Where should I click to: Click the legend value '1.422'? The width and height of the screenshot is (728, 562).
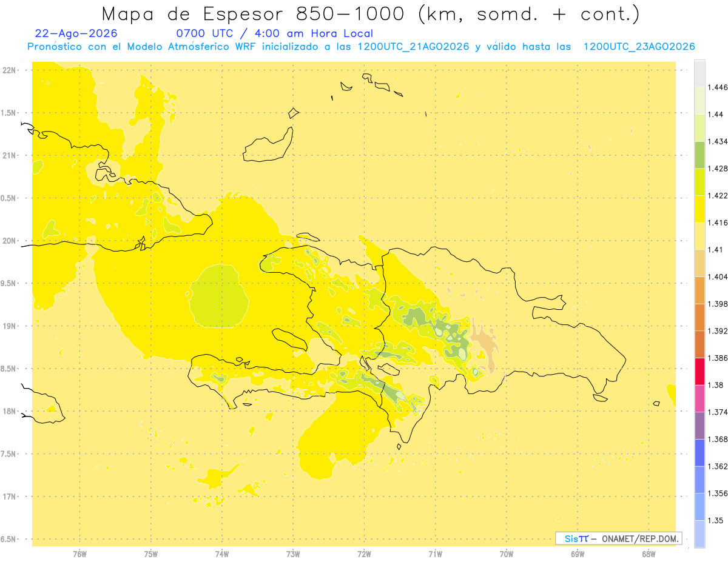(x=718, y=196)
